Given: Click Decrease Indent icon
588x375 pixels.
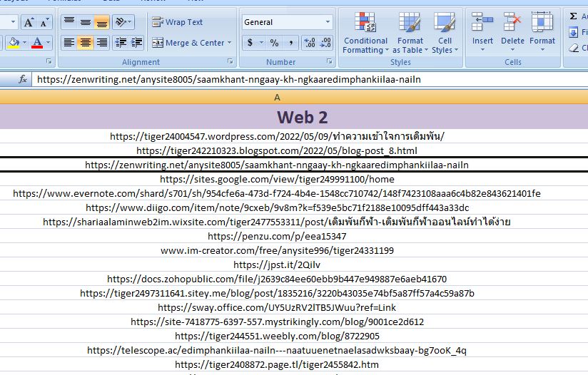Looking at the screenshot, I should (121, 43).
